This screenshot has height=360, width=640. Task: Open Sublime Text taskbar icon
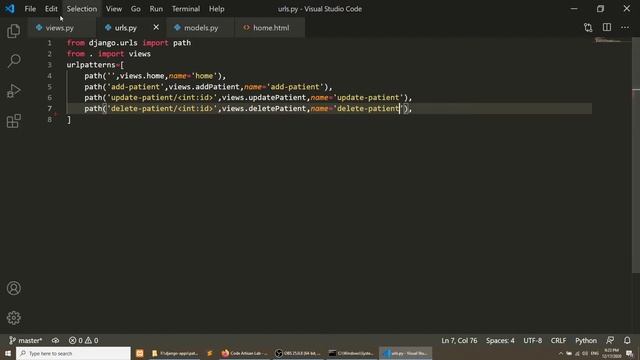coord(210,353)
